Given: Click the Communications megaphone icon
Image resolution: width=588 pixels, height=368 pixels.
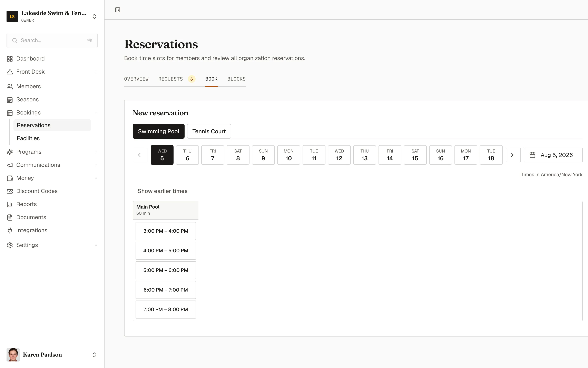Looking at the screenshot, I should (x=10, y=165).
